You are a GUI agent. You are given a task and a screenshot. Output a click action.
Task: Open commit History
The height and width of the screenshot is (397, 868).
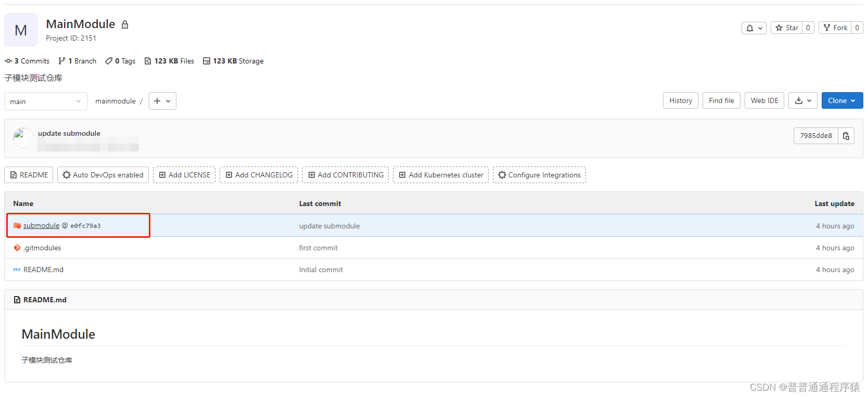click(x=681, y=100)
